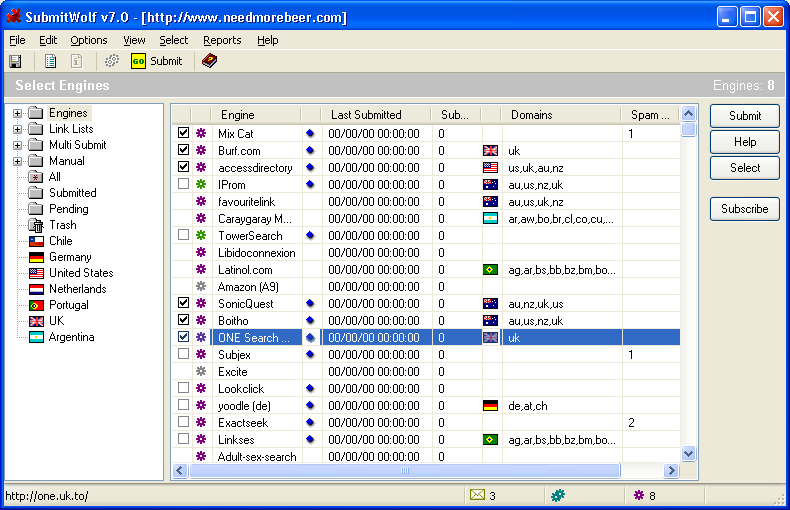Sort by the Last Submitted column header
This screenshot has width=790, height=510.
[x=376, y=115]
